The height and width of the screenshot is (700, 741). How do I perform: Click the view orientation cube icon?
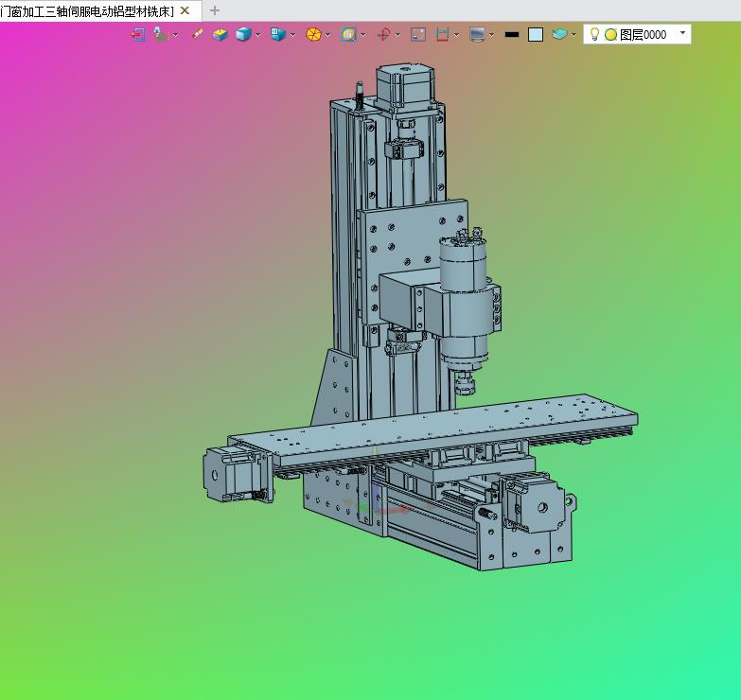point(278,34)
